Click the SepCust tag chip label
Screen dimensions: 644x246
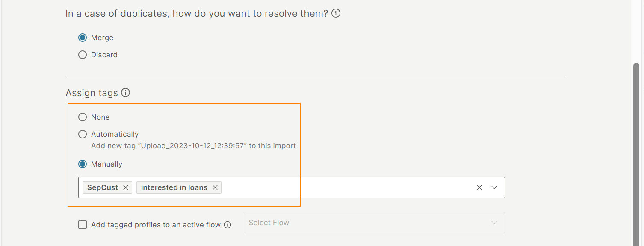[x=103, y=187]
